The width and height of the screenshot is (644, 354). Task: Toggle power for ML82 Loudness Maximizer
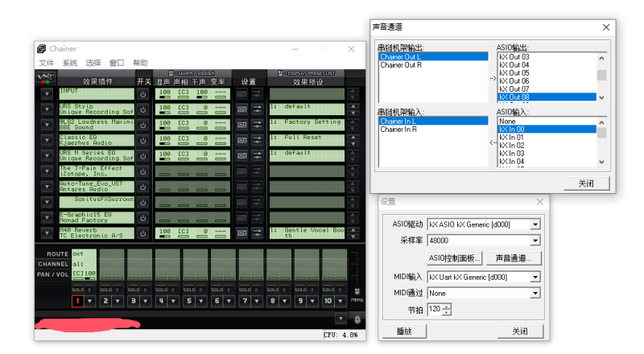click(143, 125)
